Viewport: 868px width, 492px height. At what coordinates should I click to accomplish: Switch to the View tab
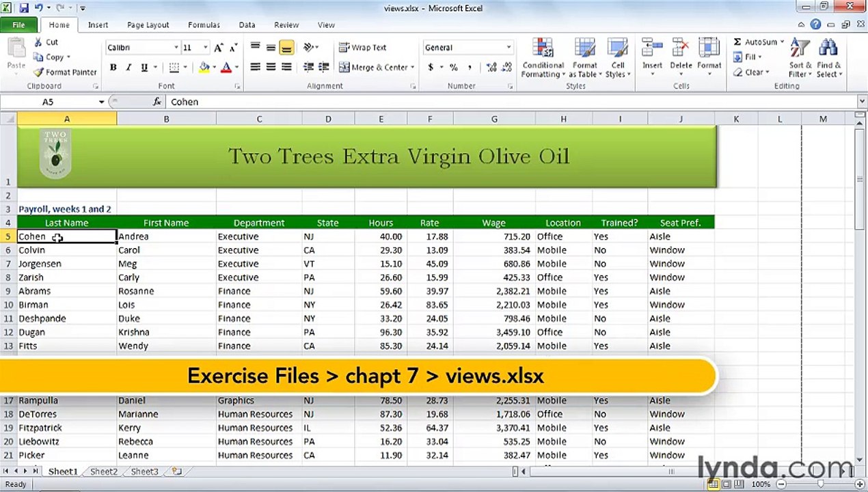(x=326, y=25)
